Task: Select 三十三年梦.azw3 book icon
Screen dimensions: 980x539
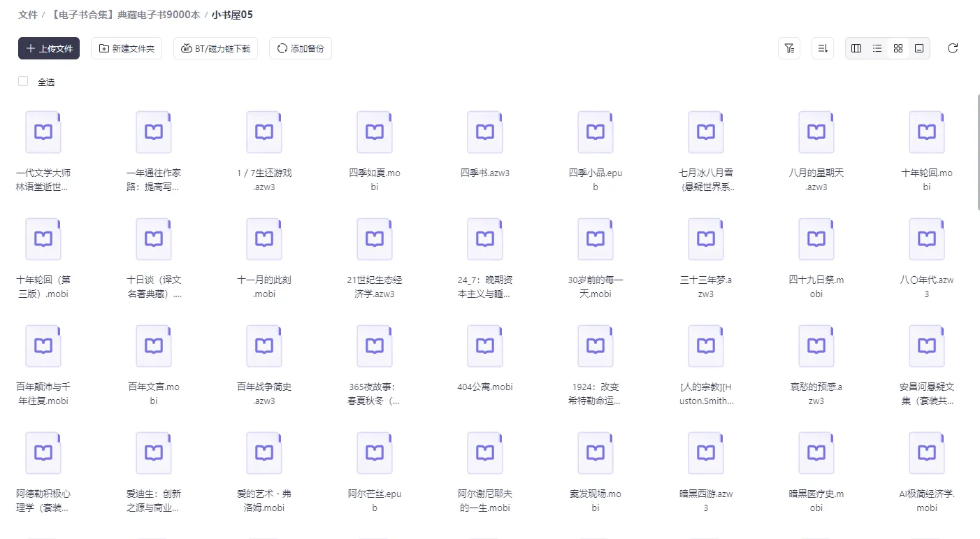Action: coord(706,239)
